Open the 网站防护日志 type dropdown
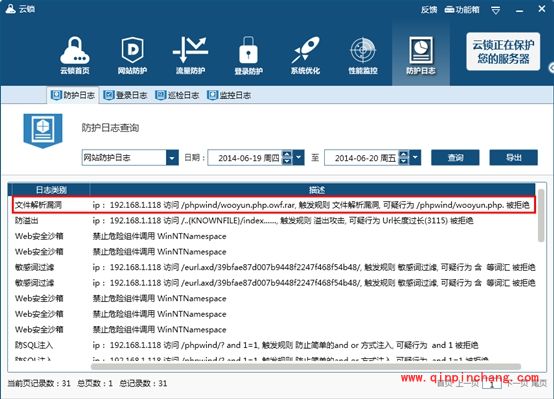 130,158
